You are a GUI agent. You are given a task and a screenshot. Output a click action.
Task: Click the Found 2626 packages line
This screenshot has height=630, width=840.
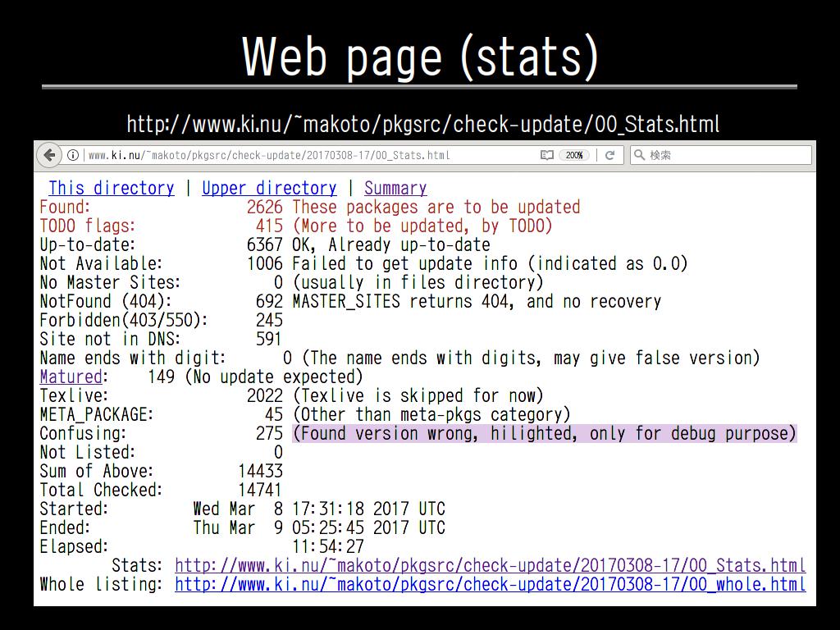pos(309,208)
